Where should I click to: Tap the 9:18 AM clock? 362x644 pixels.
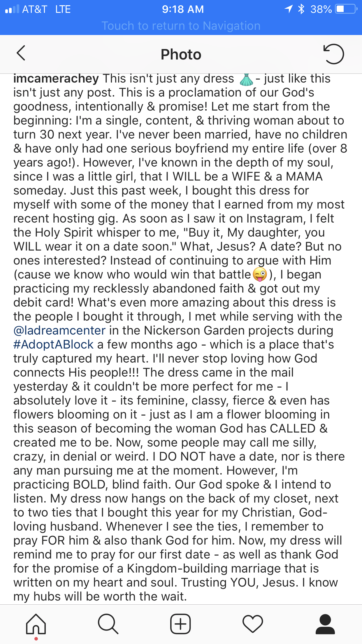pos(183,9)
